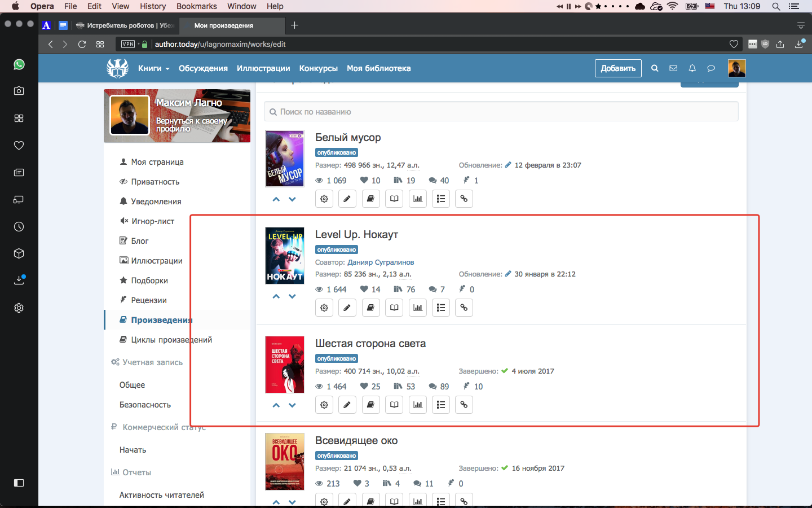Click pencil edit icon for Level Up. Нокаут
812x508 pixels.
click(347, 308)
